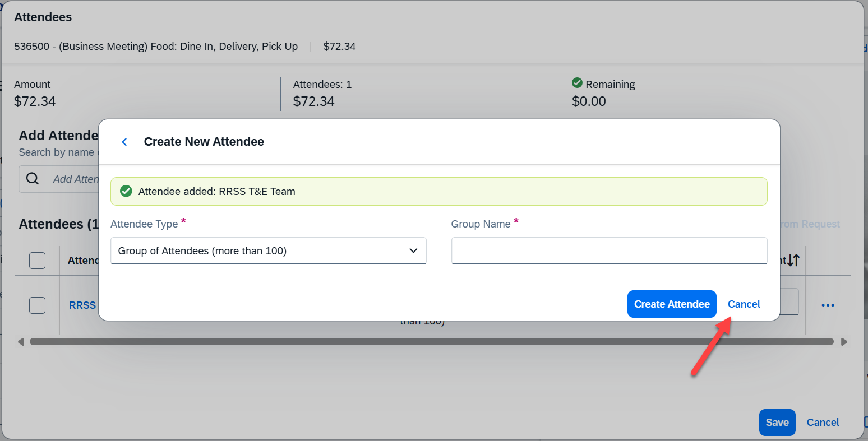868x441 pixels.
Task: Click the search magnifier icon under Add Attendee
Action: pos(33,179)
